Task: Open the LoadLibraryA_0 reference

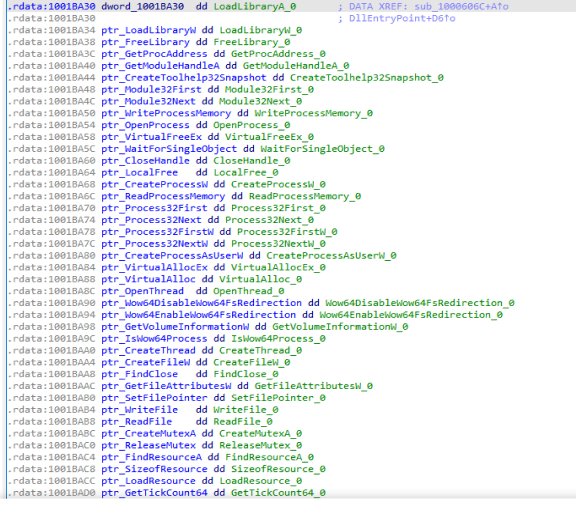Action: [x=255, y=7]
